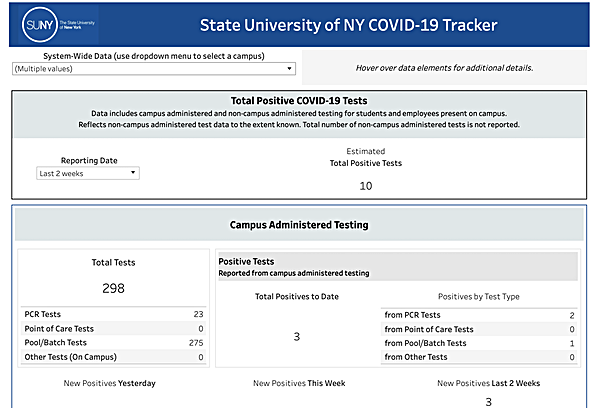Select the from Pool/Batch Tests positives row
Image resolution: width=600 pixels, height=408 pixels.
[x=479, y=343]
